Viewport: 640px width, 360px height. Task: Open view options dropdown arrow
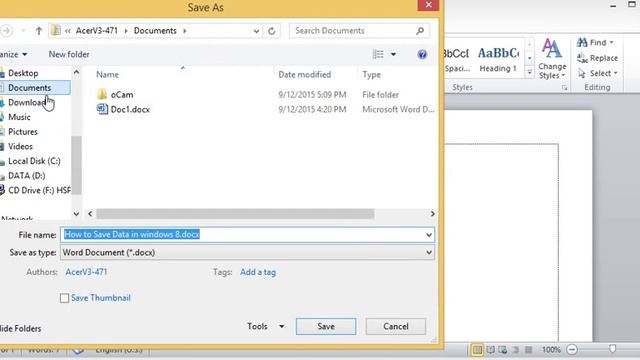(x=393, y=54)
